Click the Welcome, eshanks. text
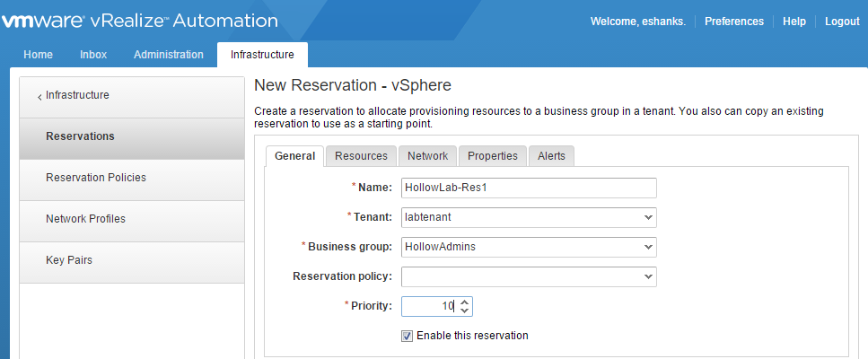 (637, 22)
